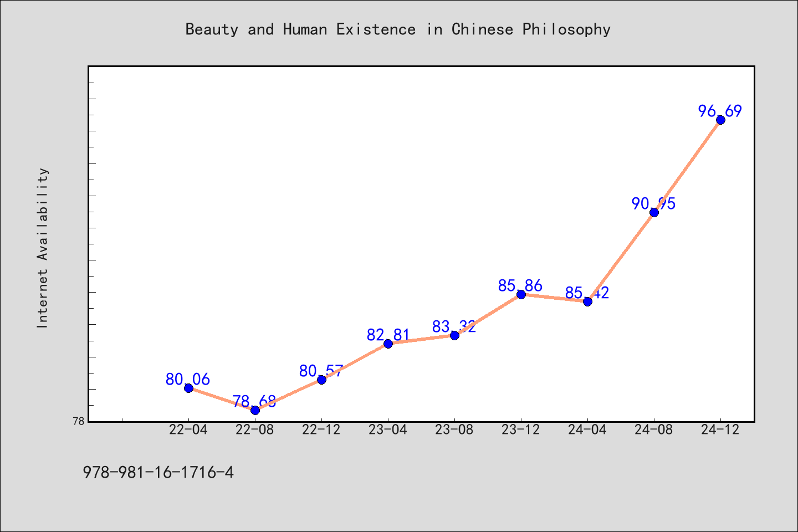
Task: Click the ISBN text '978-981-16-1716-4'
Action: [158, 473]
